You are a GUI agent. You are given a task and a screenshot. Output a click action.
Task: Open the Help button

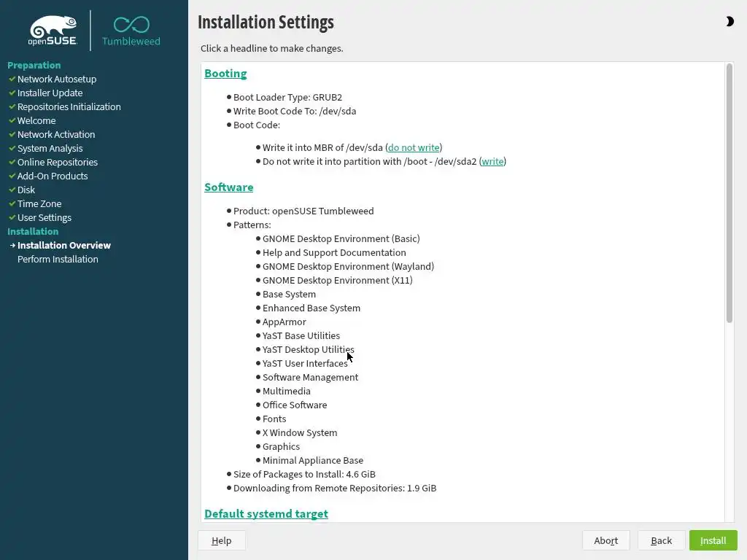point(222,540)
